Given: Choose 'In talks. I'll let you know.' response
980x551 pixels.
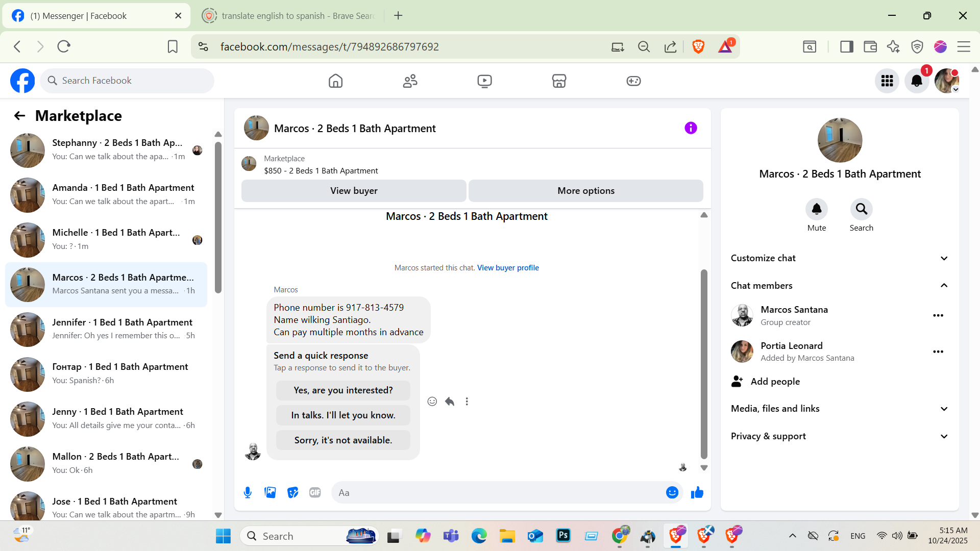Looking at the screenshot, I should tap(343, 415).
